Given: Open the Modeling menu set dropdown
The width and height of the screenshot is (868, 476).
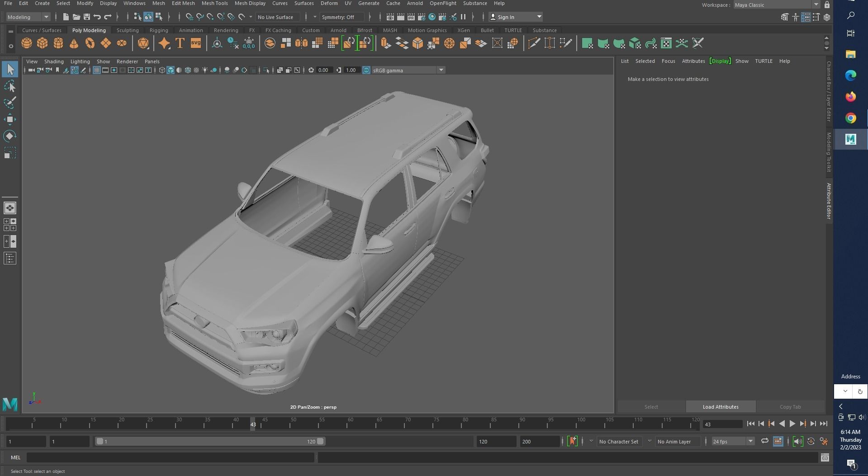Looking at the screenshot, I should click(x=28, y=17).
